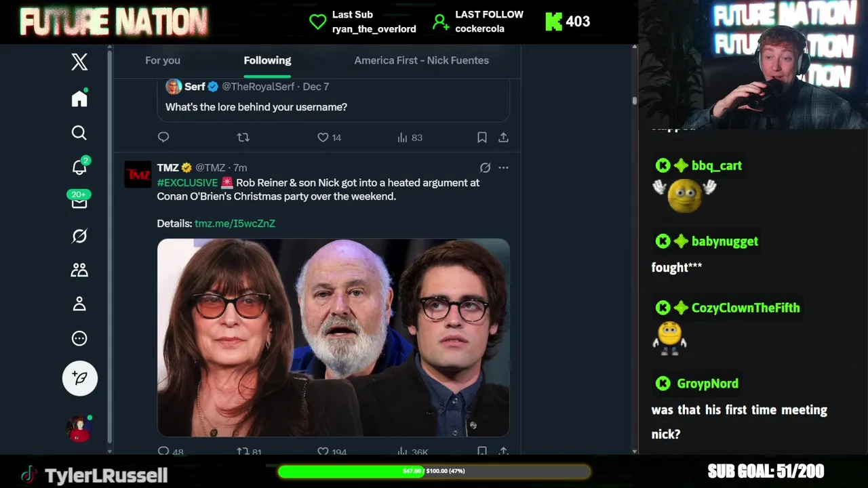Click the Serf username in quoted post
868x488 pixels.
click(195, 86)
